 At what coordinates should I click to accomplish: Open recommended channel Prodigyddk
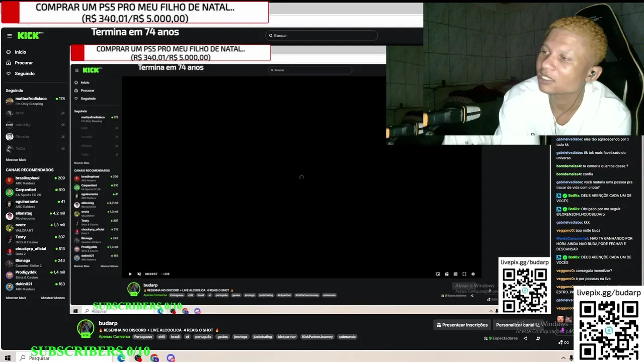pyautogui.click(x=35, y=274)
